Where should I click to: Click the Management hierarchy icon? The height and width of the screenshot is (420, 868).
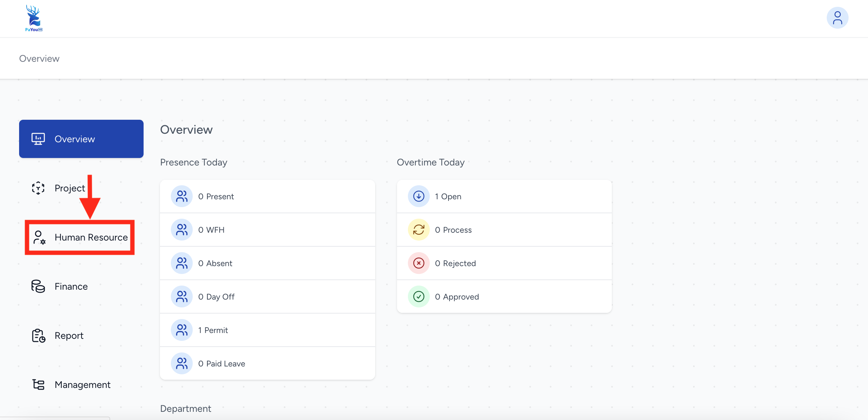pyautogui.click(x=39, y=385)
